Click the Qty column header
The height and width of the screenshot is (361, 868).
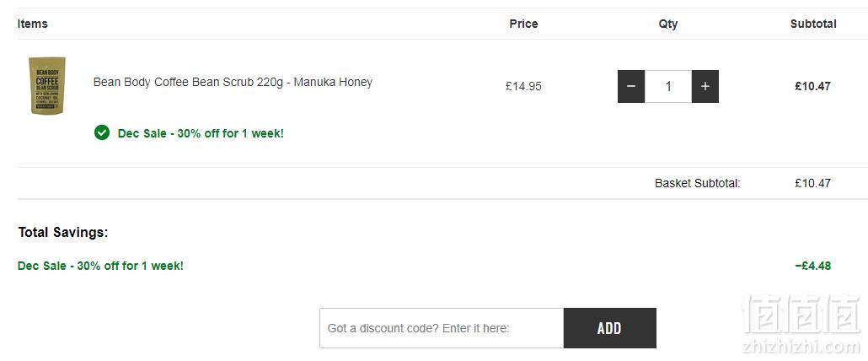[x=668, y=24]
